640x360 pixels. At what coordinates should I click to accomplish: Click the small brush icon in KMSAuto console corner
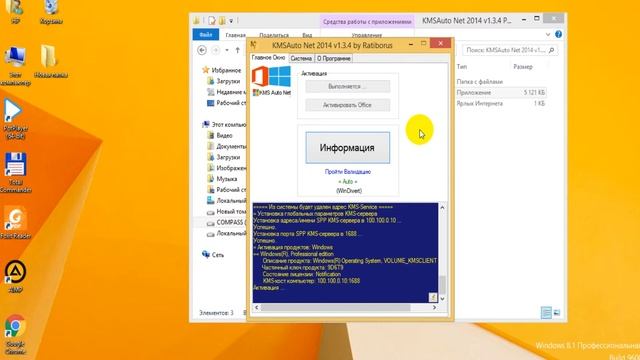pos(433,297)
